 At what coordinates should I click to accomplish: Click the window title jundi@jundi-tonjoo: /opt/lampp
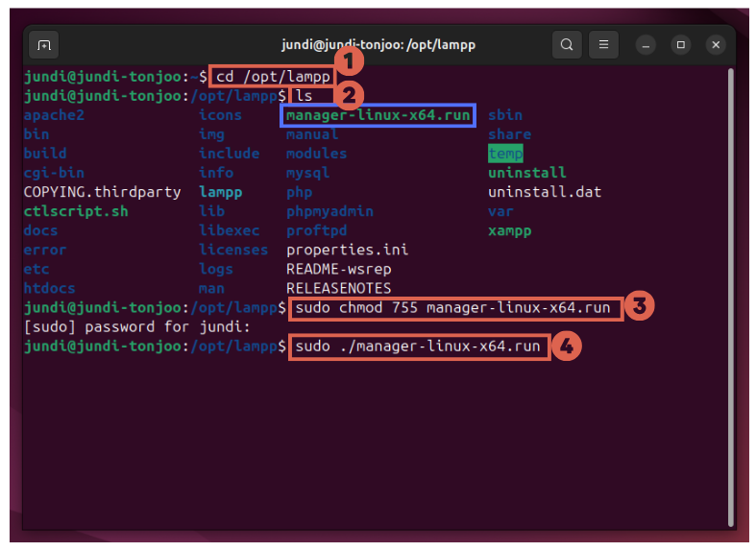tap(378, 45)
